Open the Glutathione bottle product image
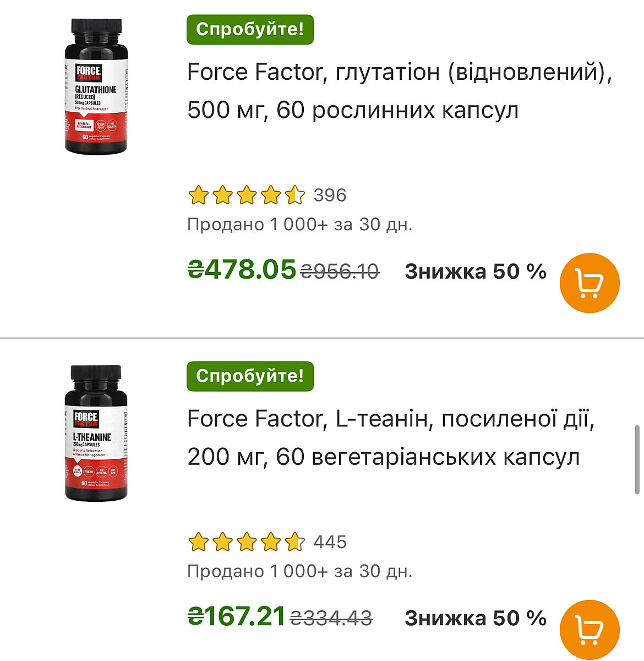Image resolution: width=644 pixels, height=661 pixels. click(x=96, y=86)
